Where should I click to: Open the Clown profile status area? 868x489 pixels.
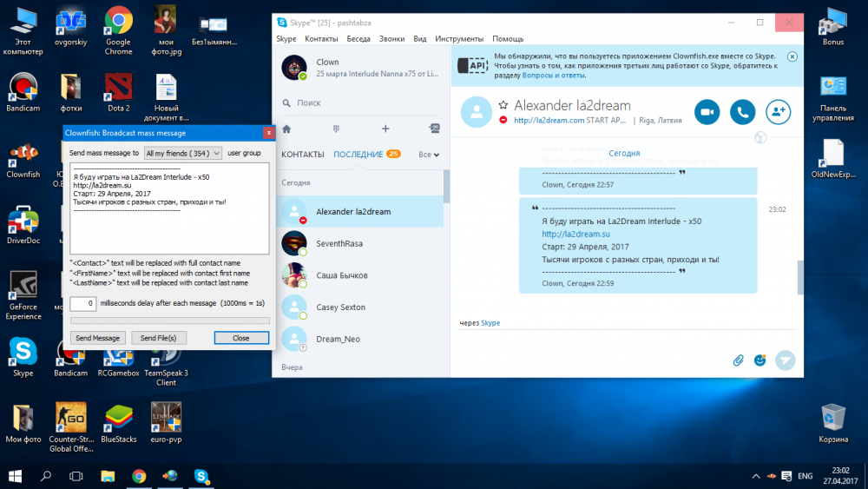(360, 68)
